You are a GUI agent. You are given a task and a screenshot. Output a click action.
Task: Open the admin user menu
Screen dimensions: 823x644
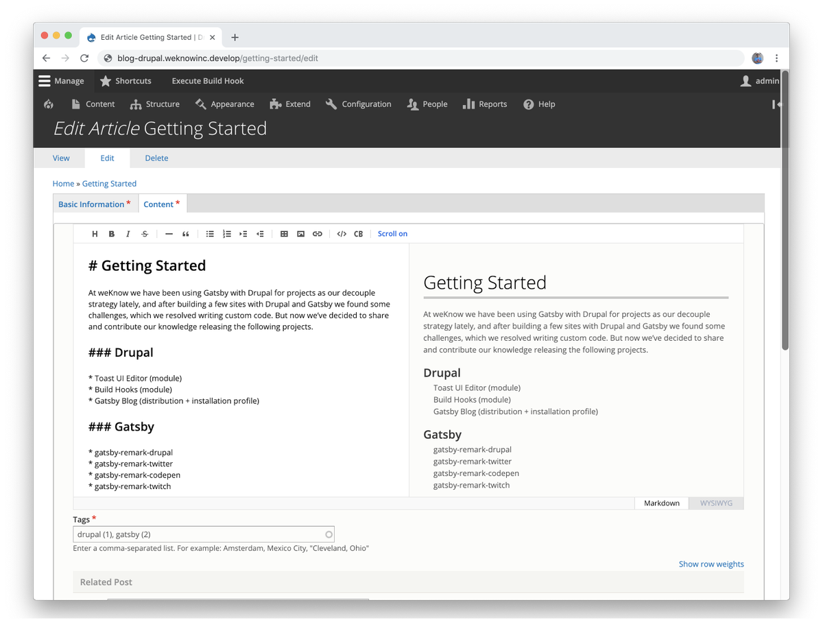[760, 81]
